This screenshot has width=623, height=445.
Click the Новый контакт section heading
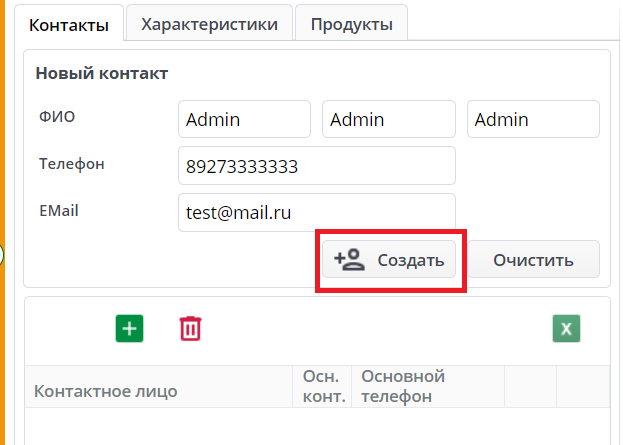point(101,73)
